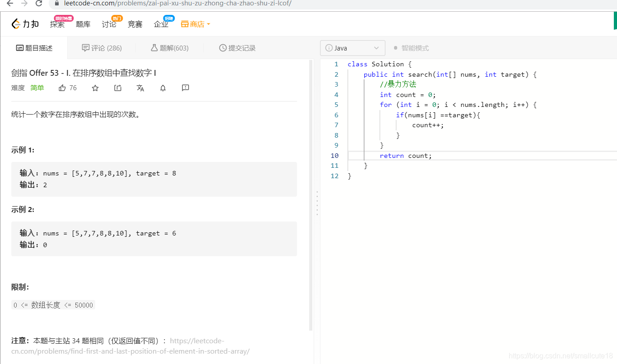Image resolution: width=617 pixels, height=364 pixels.
Task: Click line number 12 in editor
Action: [334, 176]
